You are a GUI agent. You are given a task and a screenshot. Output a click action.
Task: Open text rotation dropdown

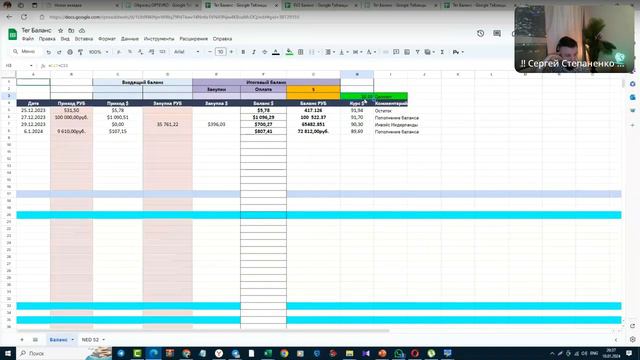371,52
